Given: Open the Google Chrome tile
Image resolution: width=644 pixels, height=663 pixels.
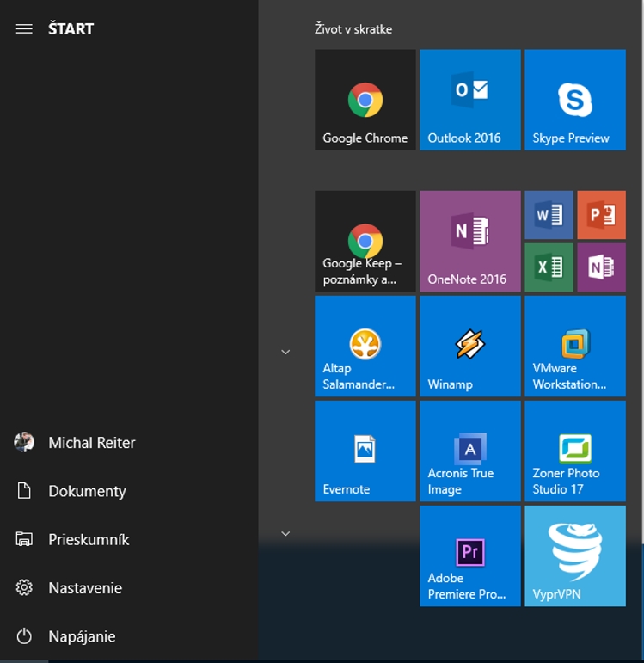Looking at the screenshot, I should point(365,100).
